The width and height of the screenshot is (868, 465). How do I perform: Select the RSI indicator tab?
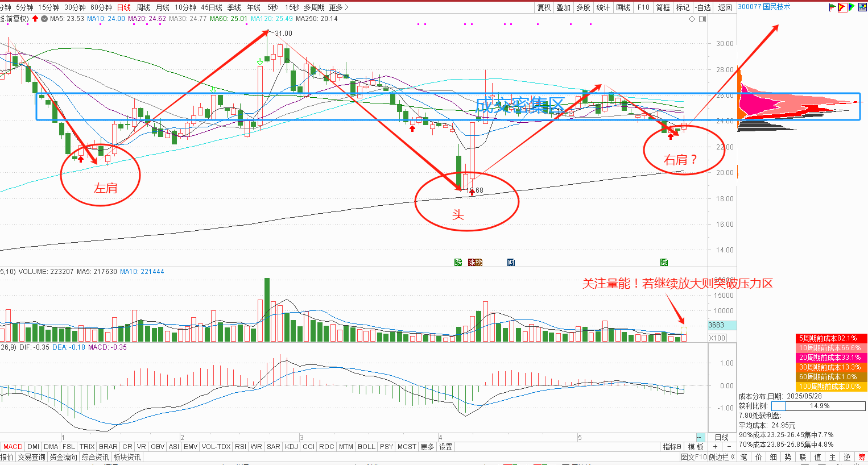(241, 447)
